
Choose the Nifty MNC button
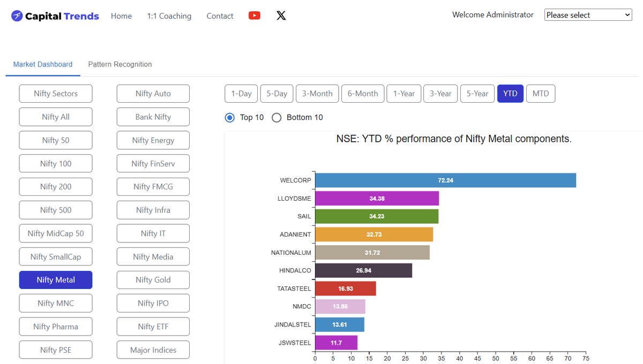click(56, 304)
